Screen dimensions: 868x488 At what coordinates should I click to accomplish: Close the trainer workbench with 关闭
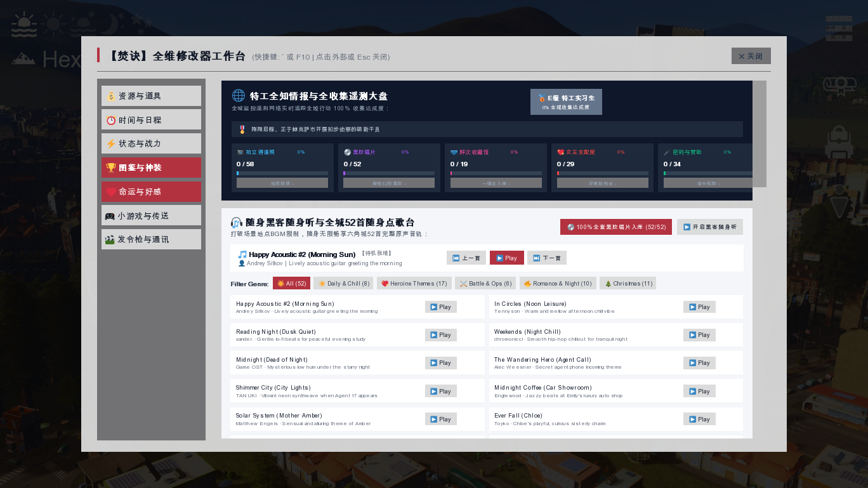click(x=751, y=56)
